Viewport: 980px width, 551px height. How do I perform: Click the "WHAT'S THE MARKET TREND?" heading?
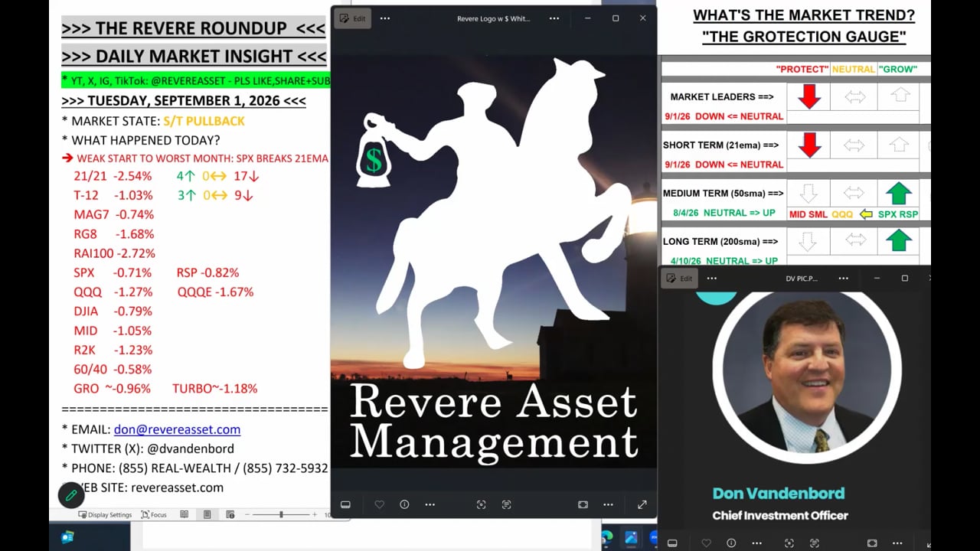tap(803, 15)
